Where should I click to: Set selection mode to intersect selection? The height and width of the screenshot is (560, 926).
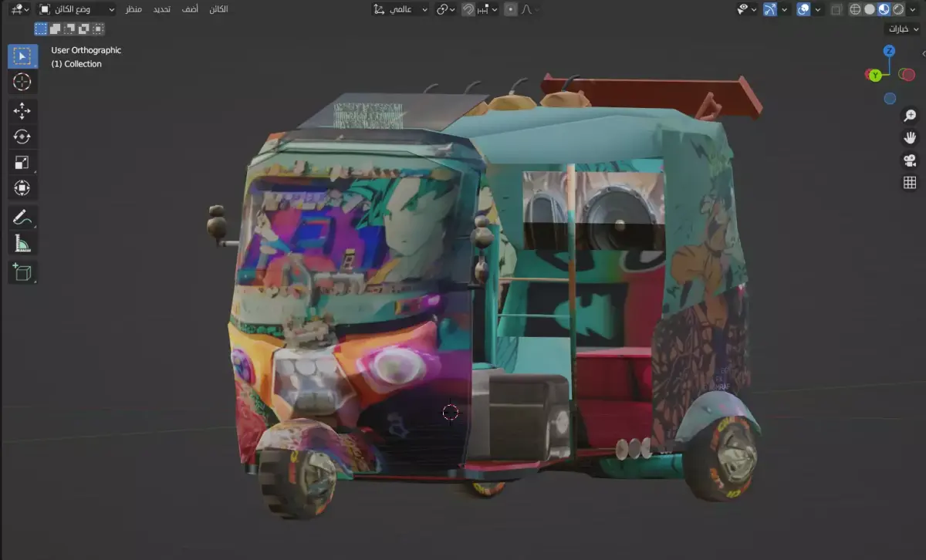coord(98,29)
